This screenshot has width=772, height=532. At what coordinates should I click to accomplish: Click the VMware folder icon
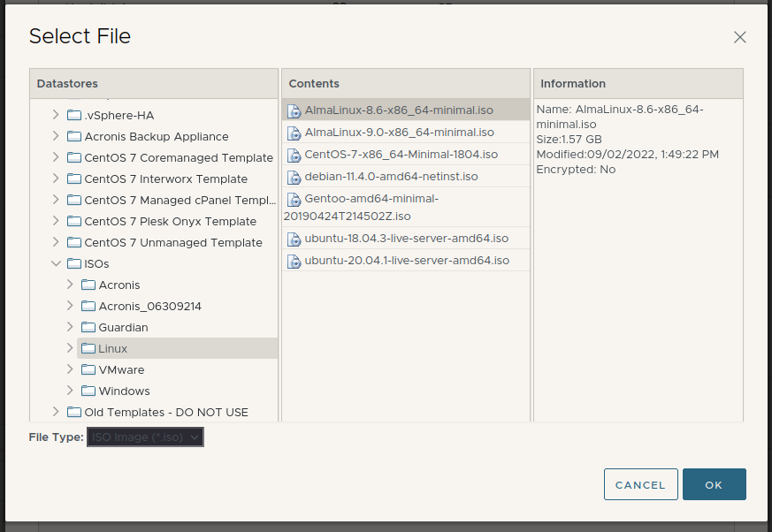pos(88,370)
